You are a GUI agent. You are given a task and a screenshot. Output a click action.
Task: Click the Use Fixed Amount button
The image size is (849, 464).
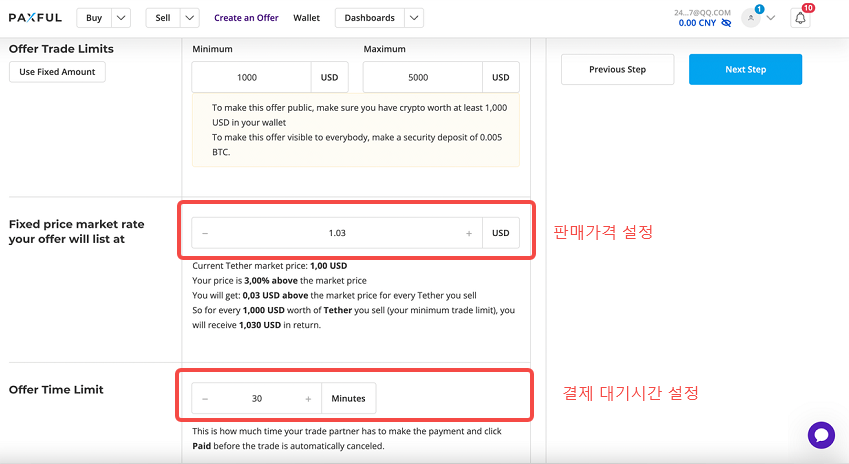(57, 72)
